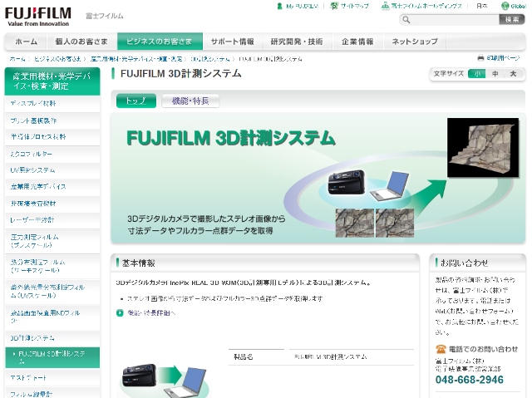The image size is (532, 398).
Task: Open 非破壊検査機材 in sidebar
Action: [52, 204]
